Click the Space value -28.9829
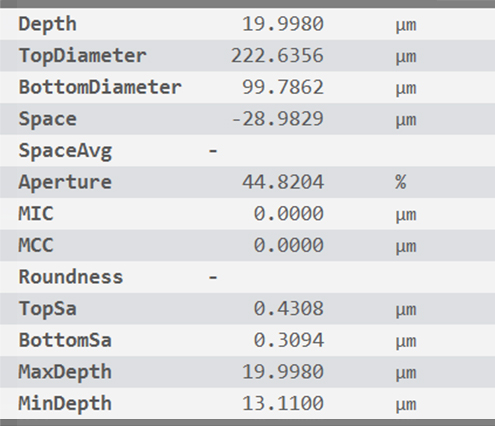The width and height of the screenshot is (495, 426). (x=277, y=119)
